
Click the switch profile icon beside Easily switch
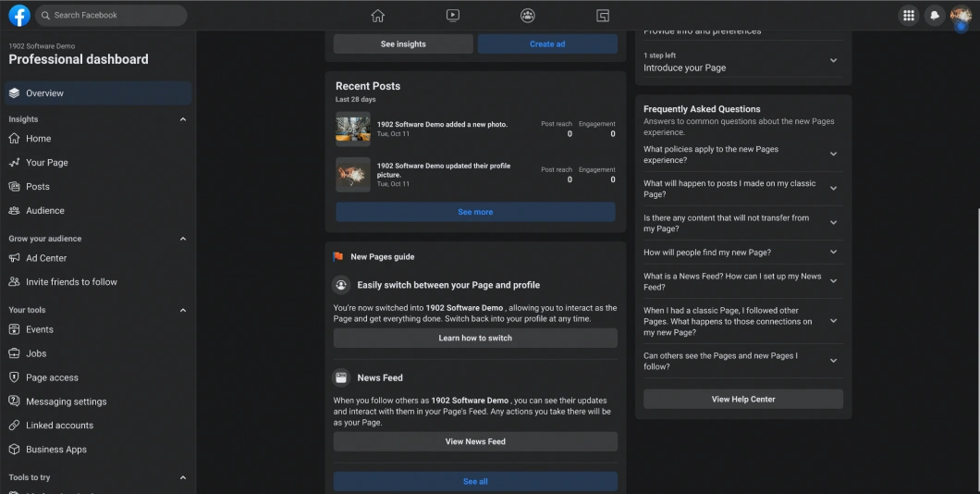click(x=340, y=285)
